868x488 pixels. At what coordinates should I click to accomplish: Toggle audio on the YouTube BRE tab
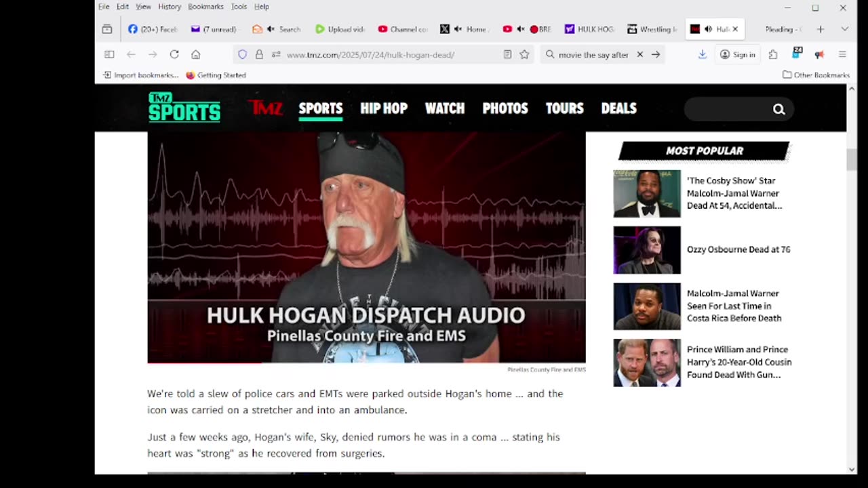(x=521, y=29)
